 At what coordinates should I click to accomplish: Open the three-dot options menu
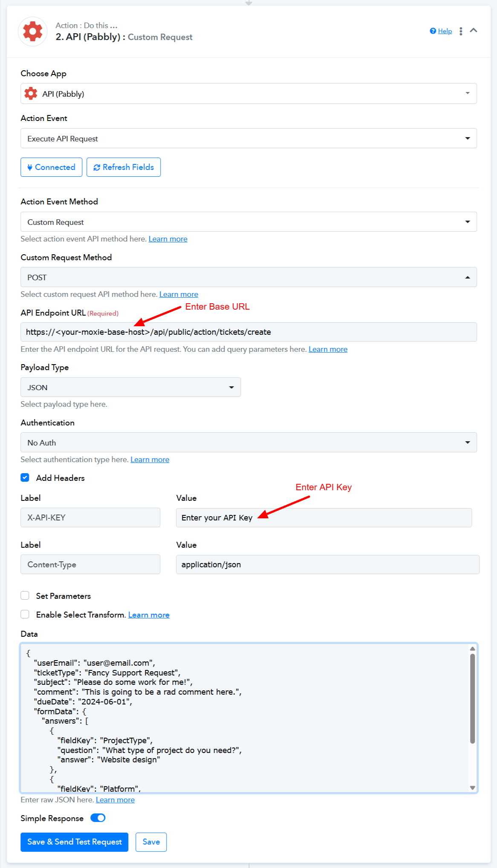click(x=461, y=31)
